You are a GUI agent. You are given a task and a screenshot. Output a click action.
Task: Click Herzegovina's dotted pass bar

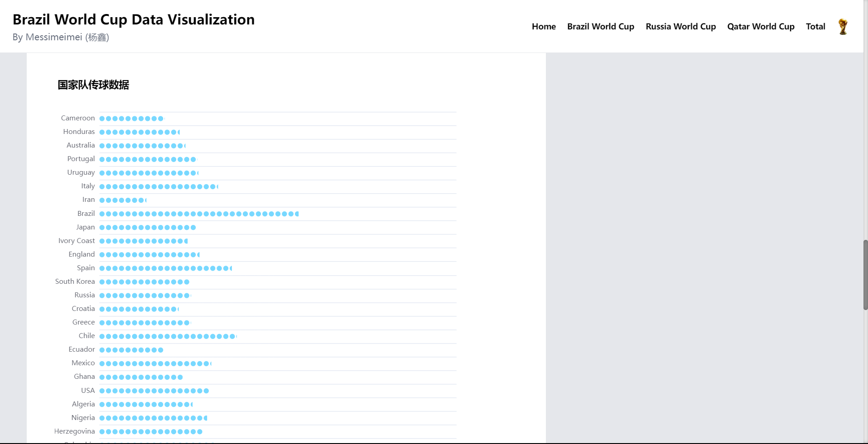tap(151, 431)
